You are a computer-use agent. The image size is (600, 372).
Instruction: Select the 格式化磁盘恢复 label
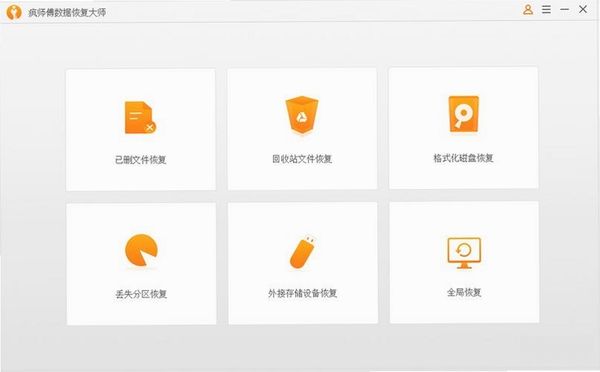tap(463, 158)
